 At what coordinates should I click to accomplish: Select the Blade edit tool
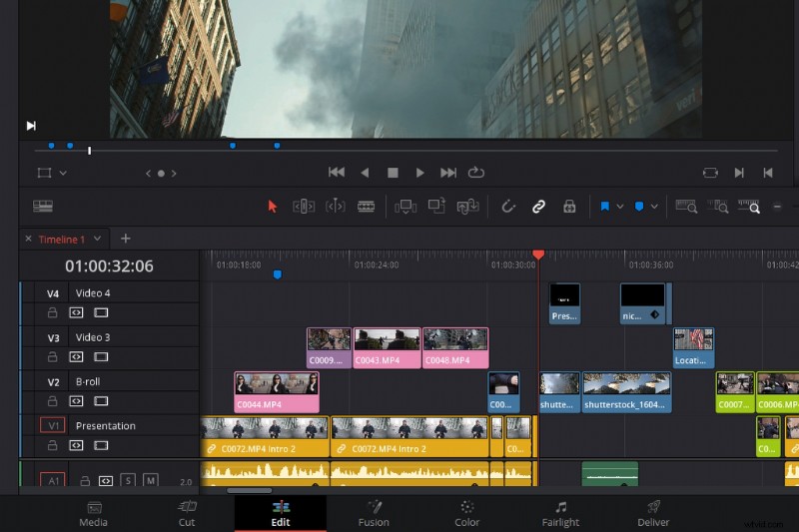[x=366, y=207]
